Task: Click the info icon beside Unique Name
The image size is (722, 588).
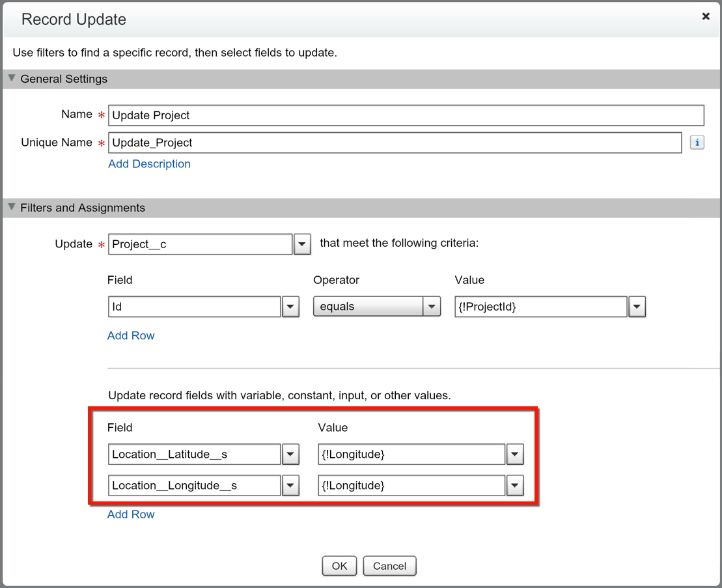Action: (697, 143)
